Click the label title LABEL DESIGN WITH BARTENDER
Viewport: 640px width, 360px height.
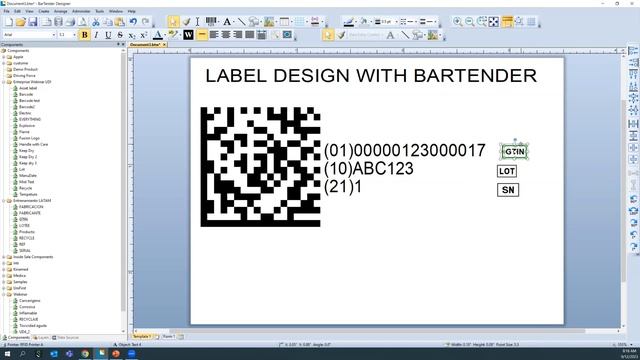[x=371, y=76]
